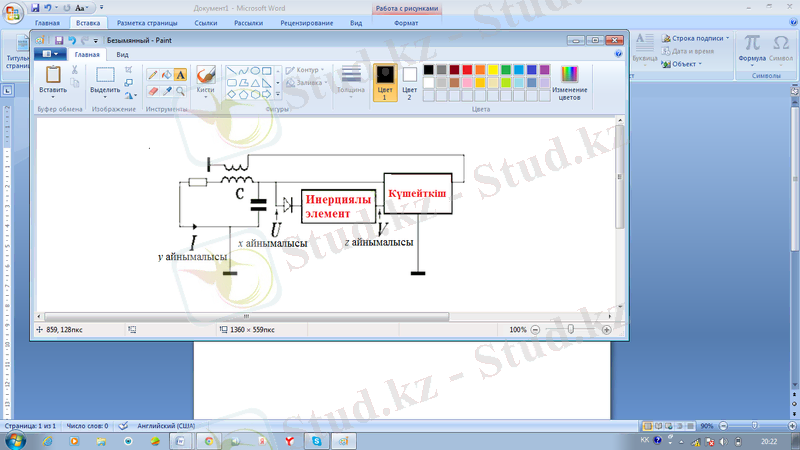Open Google Chrome from the taskbar
This screenshot has height=450, width=800.
point(209,441)
